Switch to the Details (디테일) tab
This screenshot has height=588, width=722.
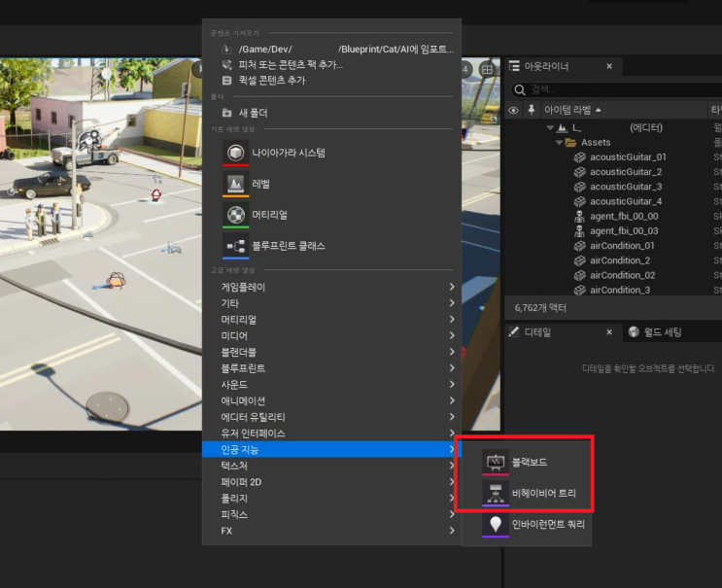point(564,332)
